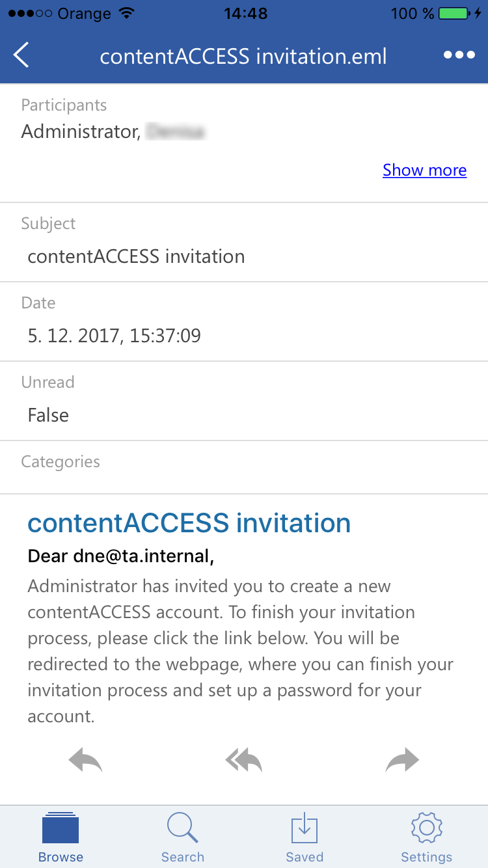Tap the battery indicator in status bar
Screen dimensions: 488x868
tap(454, 14)
